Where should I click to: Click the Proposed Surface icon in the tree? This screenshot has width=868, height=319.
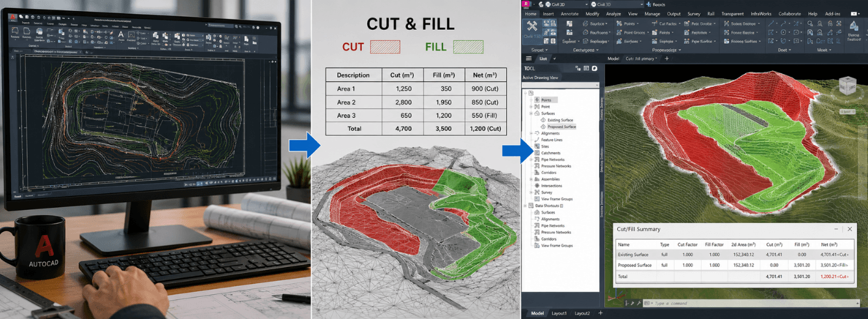[x=544, y=127]
